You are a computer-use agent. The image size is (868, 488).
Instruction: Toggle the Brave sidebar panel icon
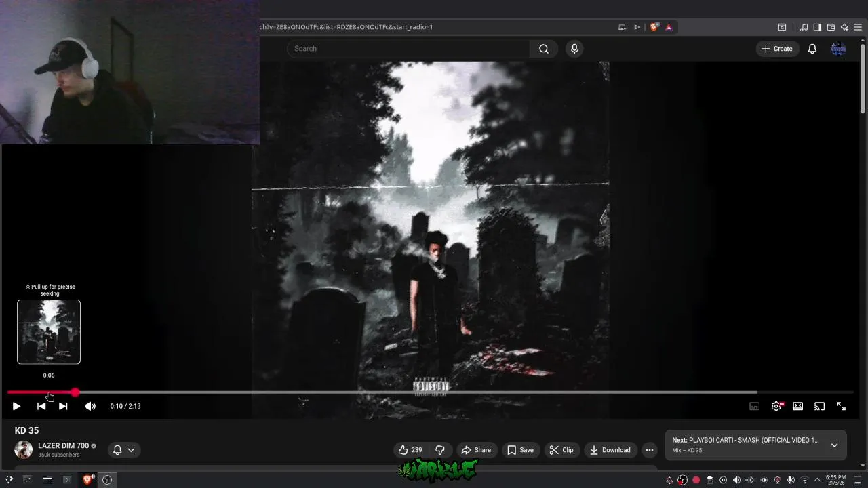(817, 27)
